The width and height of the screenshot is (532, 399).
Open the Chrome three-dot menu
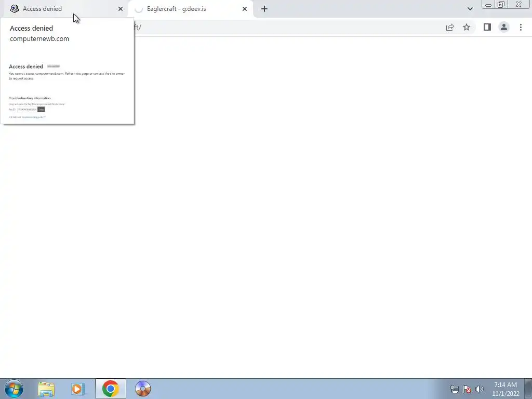521,27
